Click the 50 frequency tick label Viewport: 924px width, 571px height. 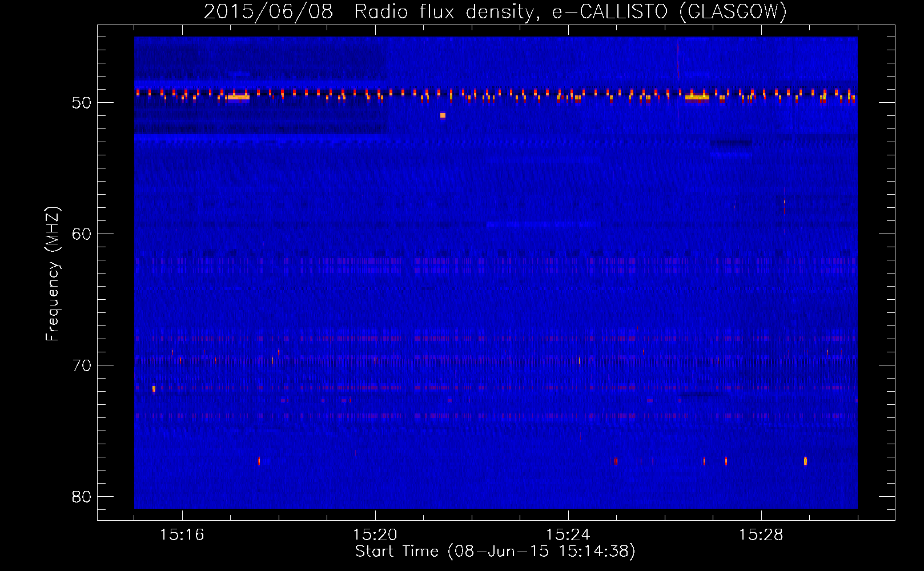[x=82, y=103]
